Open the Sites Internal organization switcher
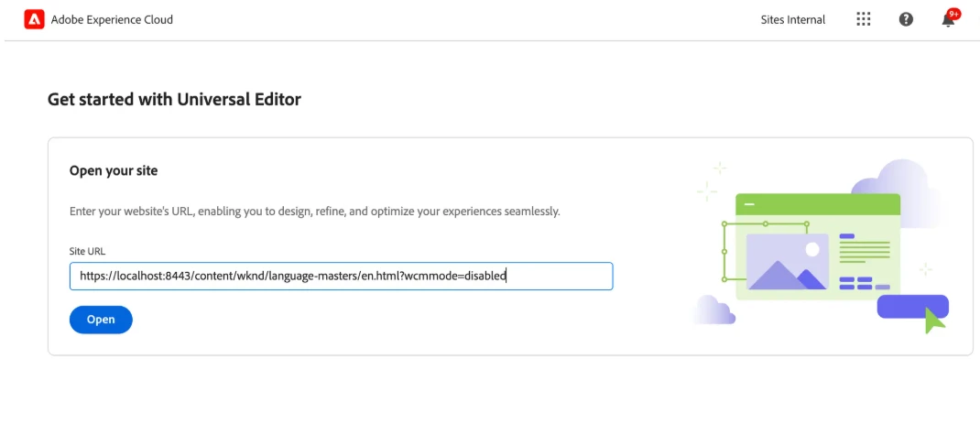This screenshot has height=424, width=980. (x=792, y=20)
